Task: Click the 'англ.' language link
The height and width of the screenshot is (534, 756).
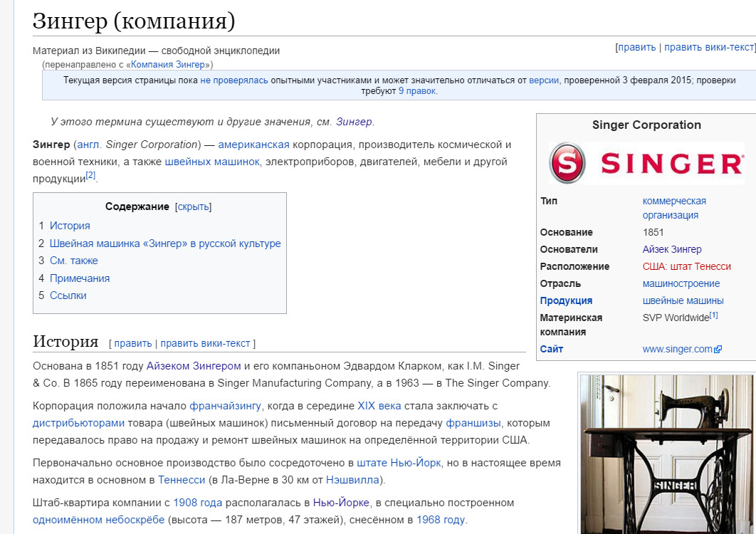Action: 90,145
